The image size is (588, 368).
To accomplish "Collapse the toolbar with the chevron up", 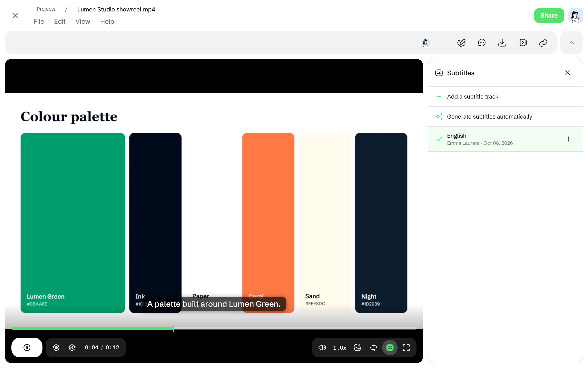I will [x=571, y=43].
